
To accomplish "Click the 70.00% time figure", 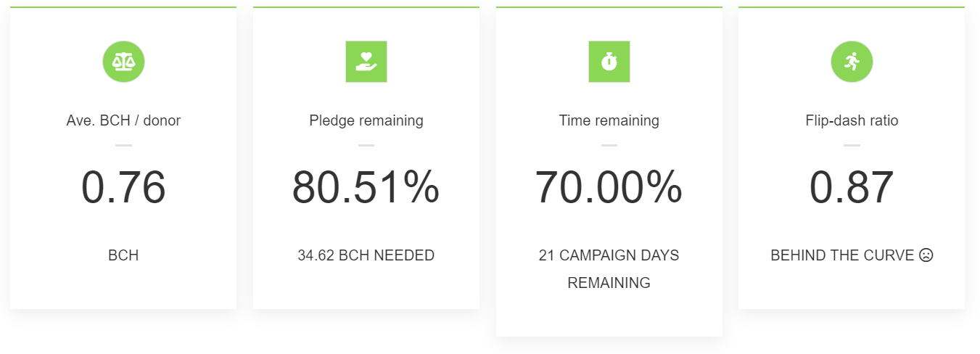I will click(x=609, y=188).
